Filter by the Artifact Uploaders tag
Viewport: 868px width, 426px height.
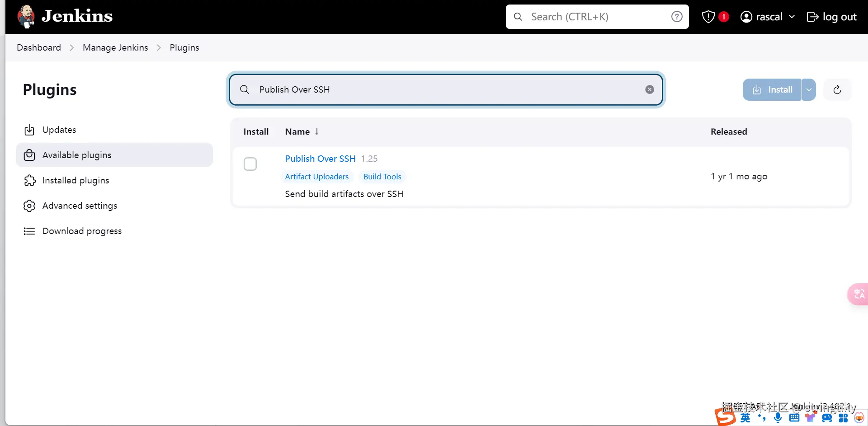317,177
